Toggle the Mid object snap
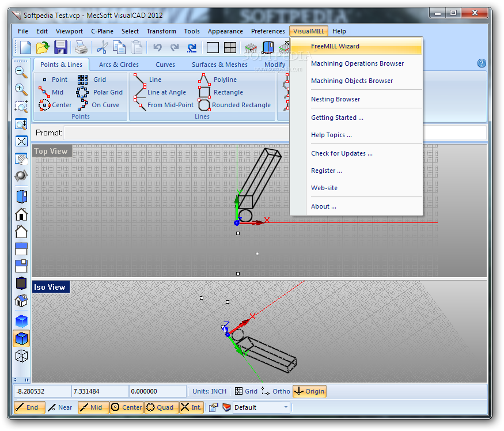 click(x=93, y=407)
